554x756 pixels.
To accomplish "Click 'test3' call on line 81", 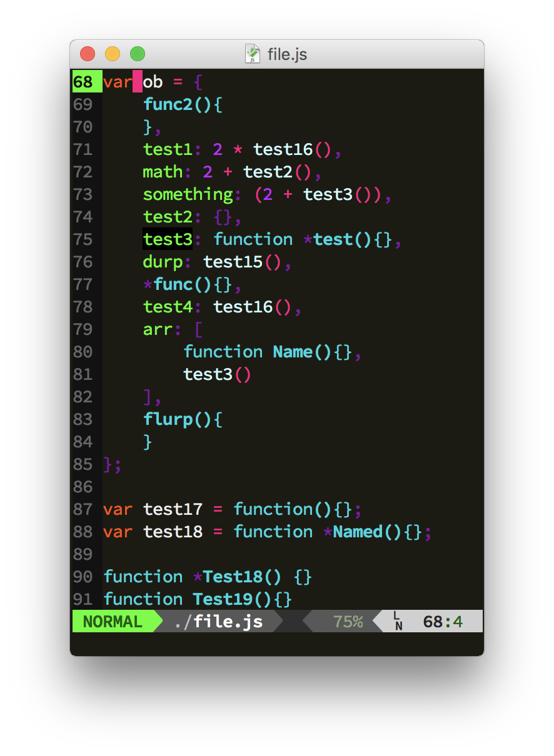I will (208, 374).
